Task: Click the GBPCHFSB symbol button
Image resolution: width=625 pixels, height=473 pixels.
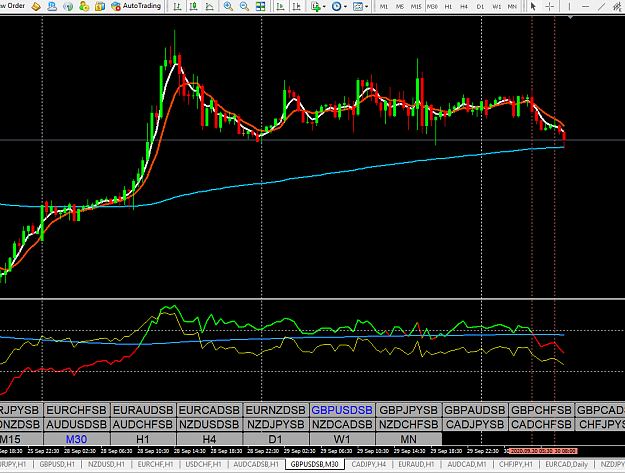Action: (x=541, y=410)
